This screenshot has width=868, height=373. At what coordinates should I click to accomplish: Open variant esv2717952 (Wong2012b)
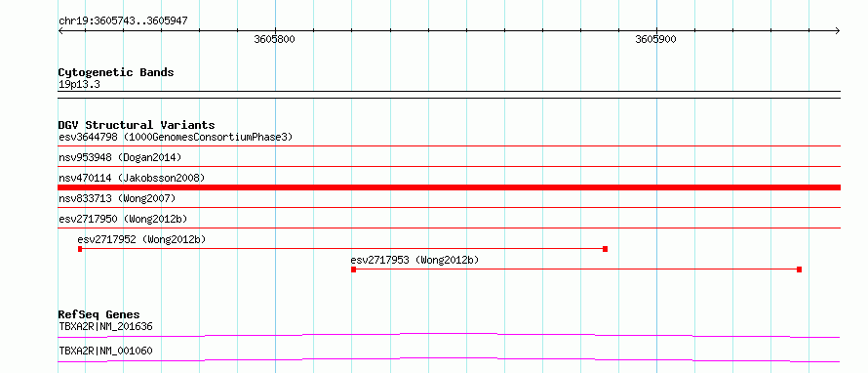click(x=141, y=239)
